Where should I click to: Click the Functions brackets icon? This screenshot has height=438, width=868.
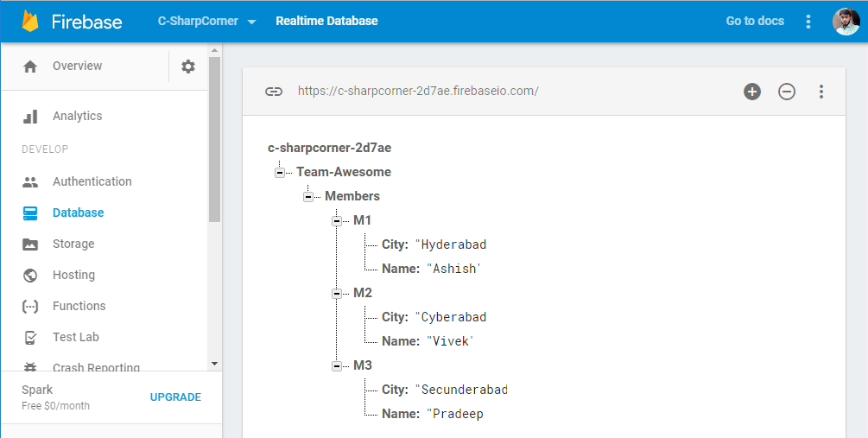pos(30,306)
